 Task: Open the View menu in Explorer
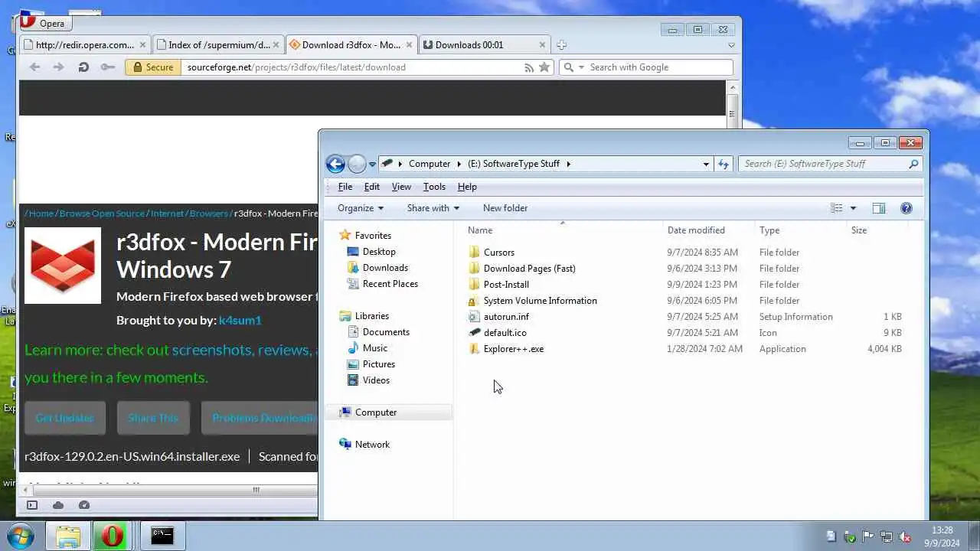(401, 187)
